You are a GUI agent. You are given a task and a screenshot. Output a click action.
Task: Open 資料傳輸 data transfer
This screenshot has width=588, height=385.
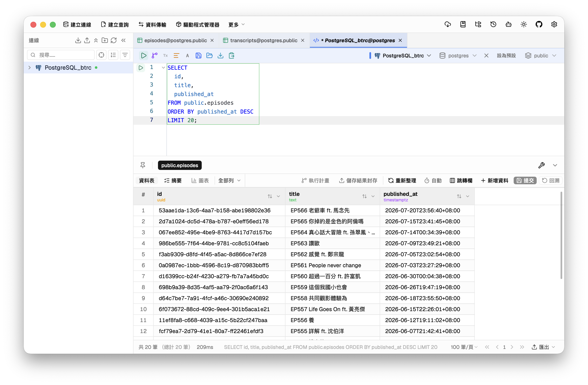(x=152, y=24)
